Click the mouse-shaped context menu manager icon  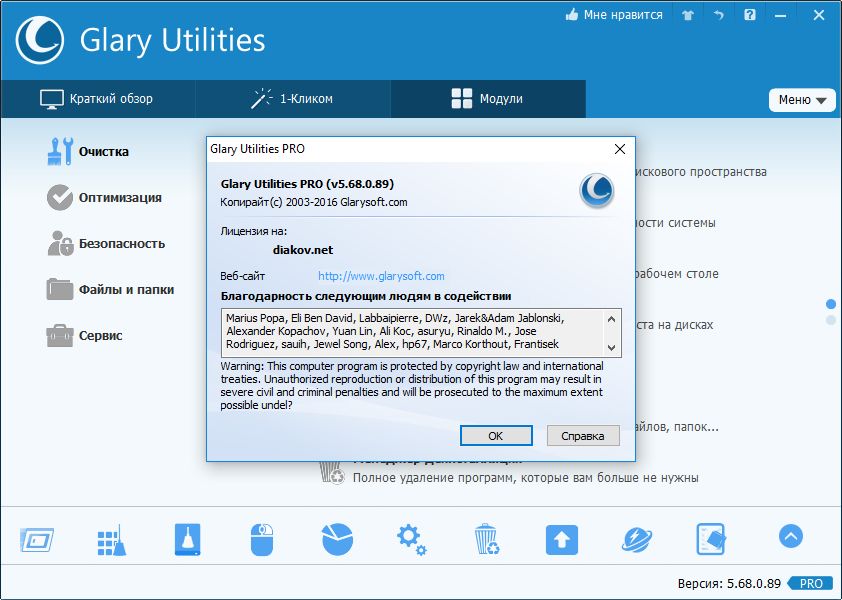coord(262,539)
